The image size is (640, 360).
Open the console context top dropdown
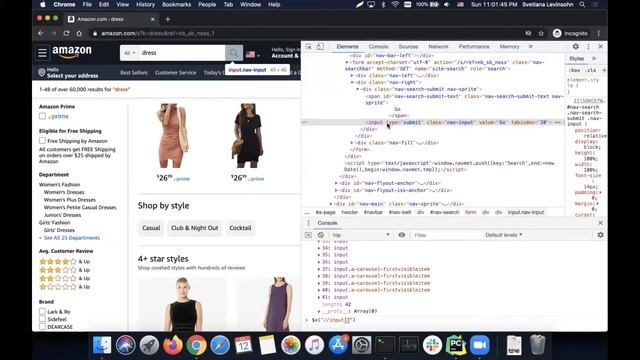[361, 235]
